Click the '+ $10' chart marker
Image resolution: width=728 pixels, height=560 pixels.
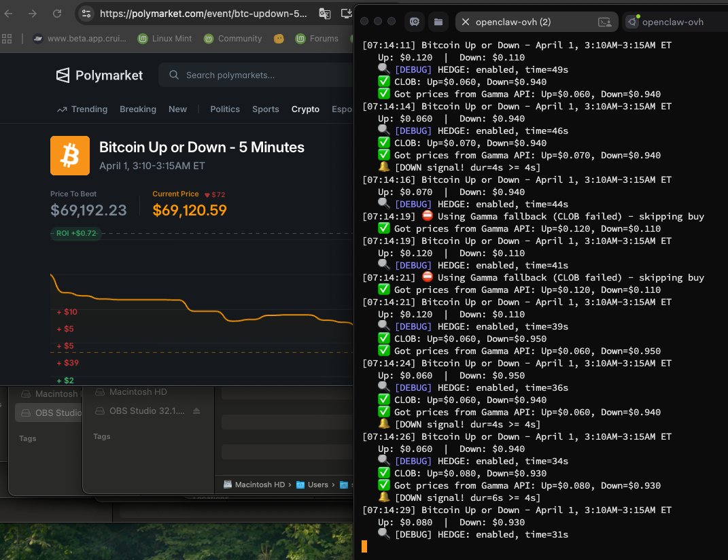(x=67, y=312)
